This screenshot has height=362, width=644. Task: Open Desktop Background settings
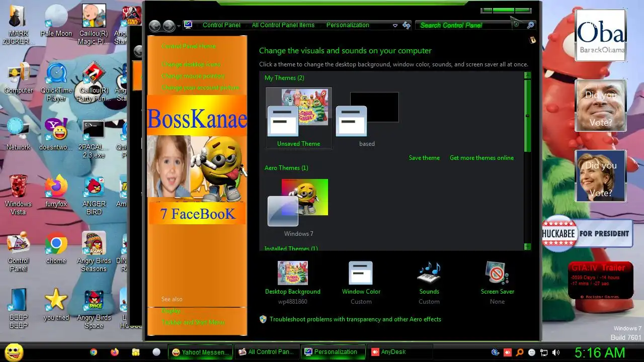(x=293, y=282)
